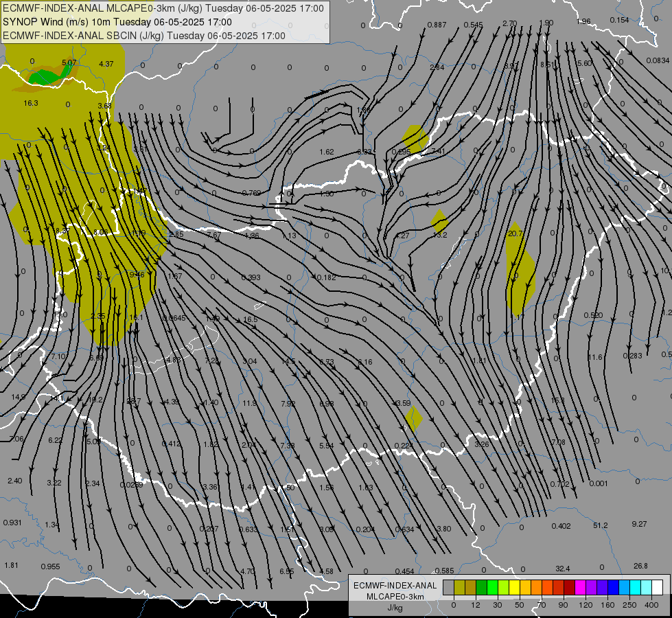This screenshot has width=672, height=618.
Task: Click the gray swatch in the MLCAPE legend
Action: [x=449, y=587]
